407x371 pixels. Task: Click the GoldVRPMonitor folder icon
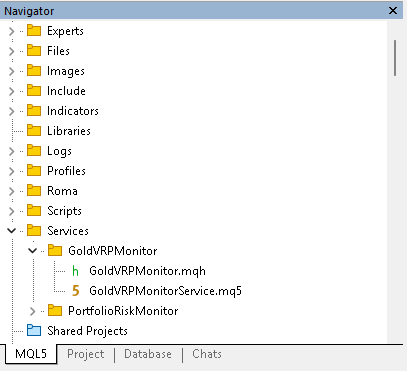[55, 250]
